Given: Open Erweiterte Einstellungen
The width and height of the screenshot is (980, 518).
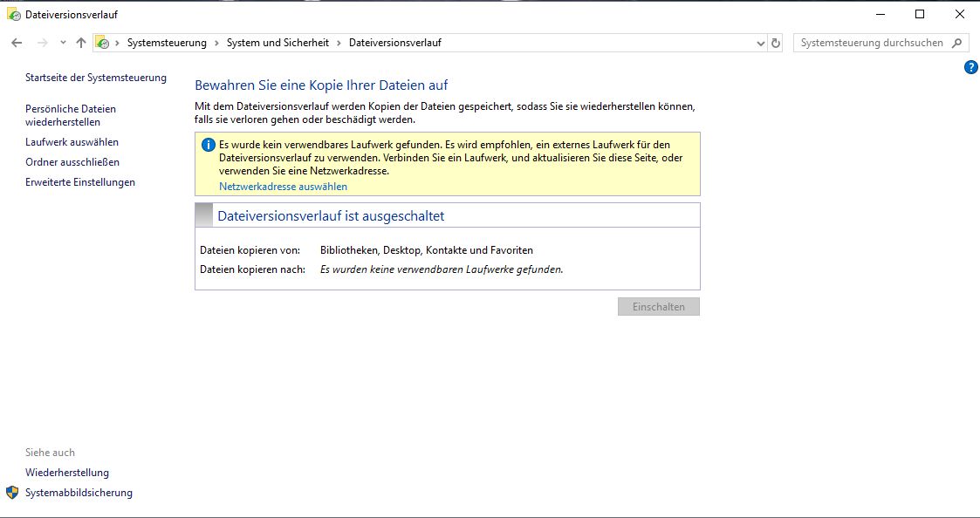Looking at the screenshot, I should pos(80,182).
